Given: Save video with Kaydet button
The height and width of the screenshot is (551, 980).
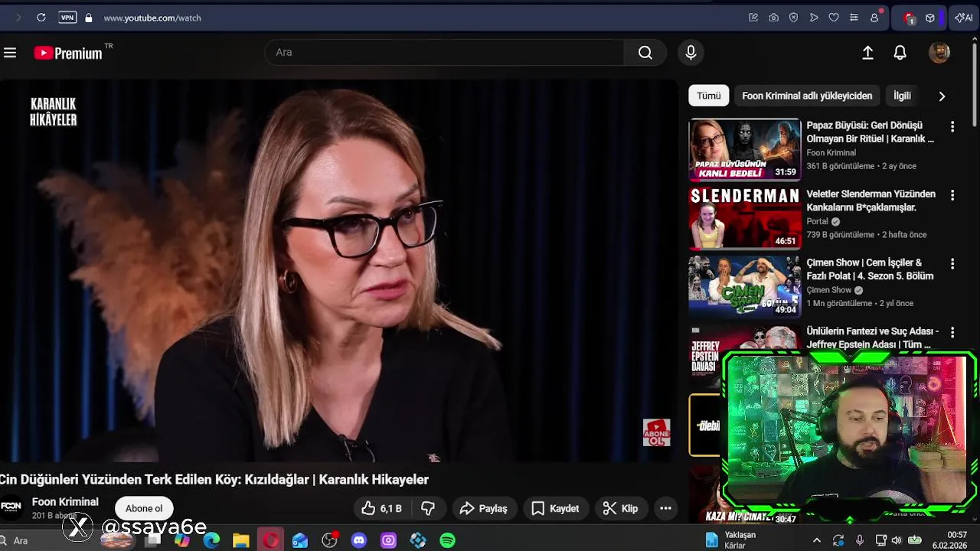Looking at the screenshot, I should (x=556, y=508).
